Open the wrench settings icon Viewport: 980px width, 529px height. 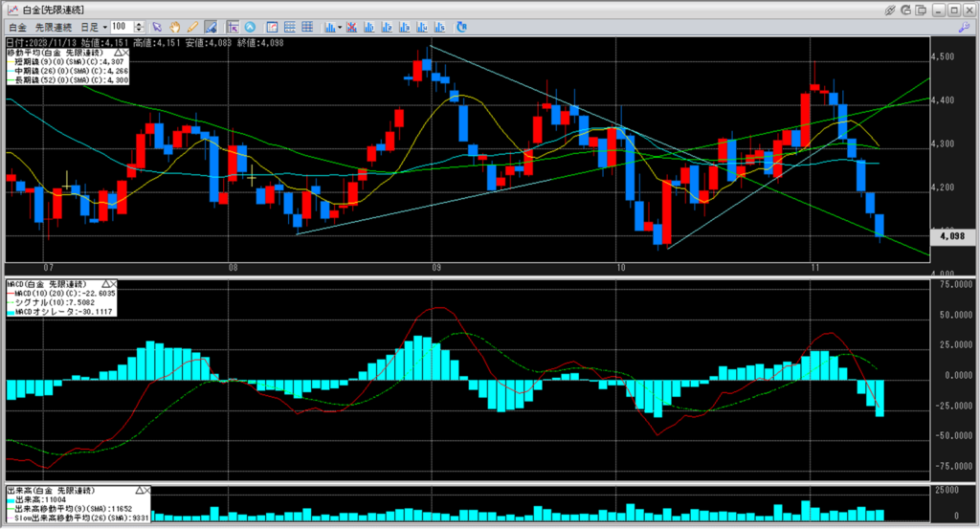(x=964, y=28)
